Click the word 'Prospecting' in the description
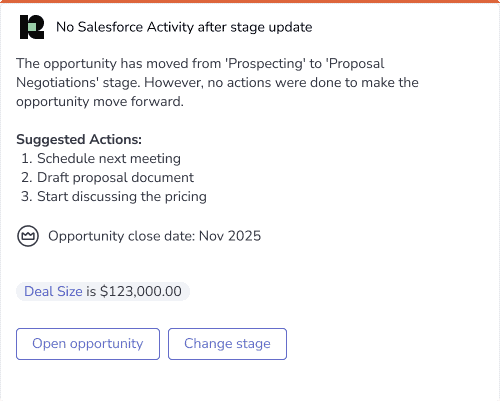 [266, 63]
